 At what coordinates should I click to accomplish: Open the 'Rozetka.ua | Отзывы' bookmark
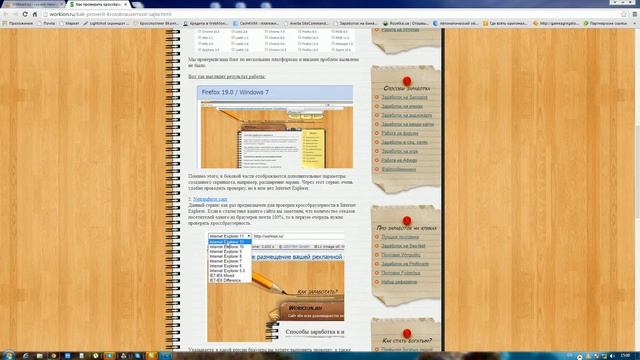point(406,24)
